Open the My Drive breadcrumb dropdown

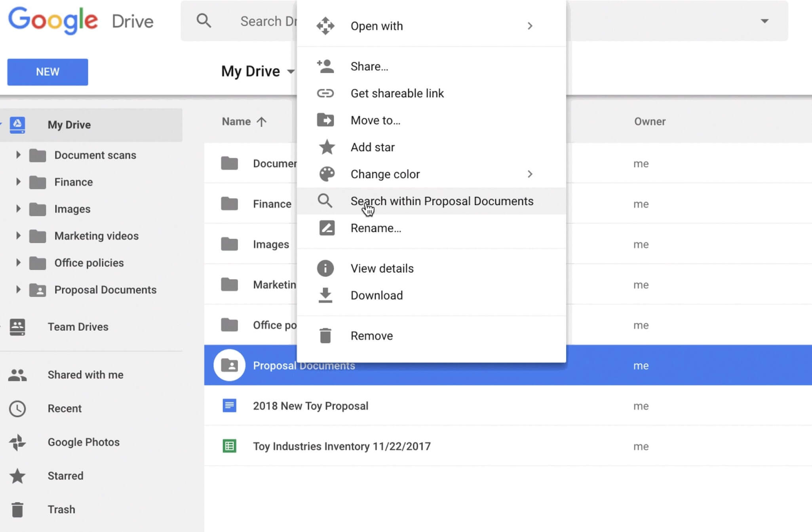coord(291,72)
